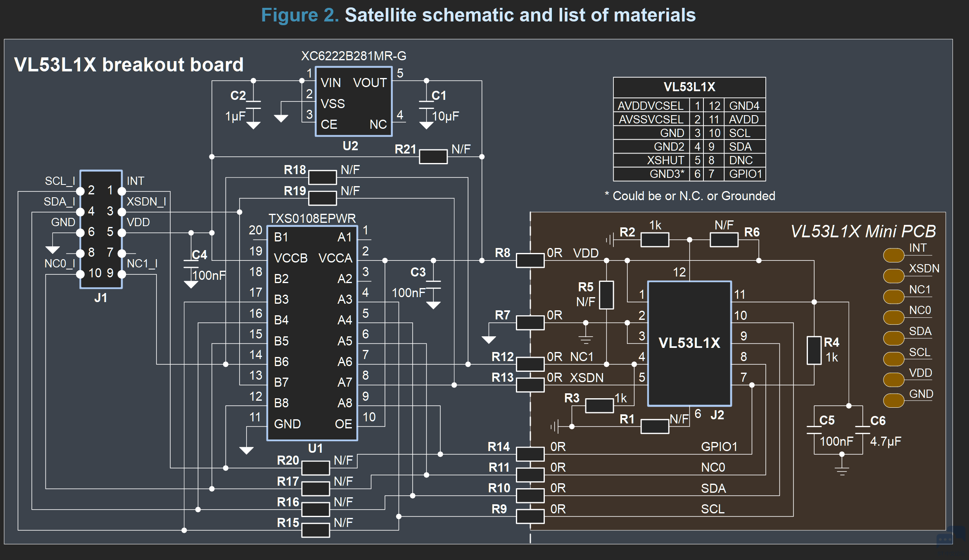This screenshot has height=560, width=969.
Task: Select the R15 resistor symbol
Action: click(316, 530)
